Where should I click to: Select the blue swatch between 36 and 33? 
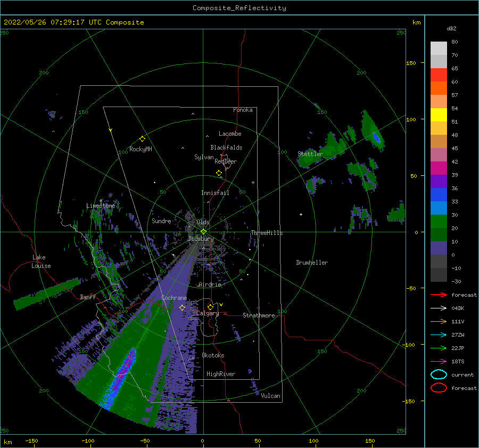tap(439, 194)
